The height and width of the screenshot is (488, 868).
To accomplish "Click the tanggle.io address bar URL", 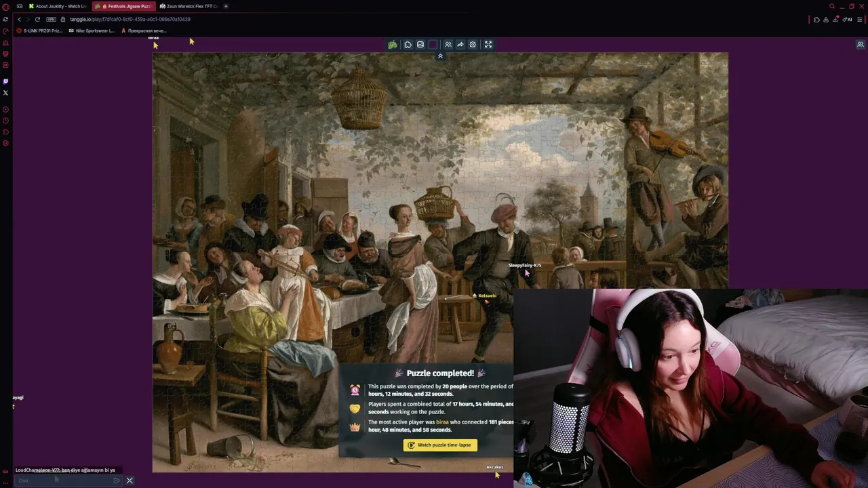I will pos(130,20).
